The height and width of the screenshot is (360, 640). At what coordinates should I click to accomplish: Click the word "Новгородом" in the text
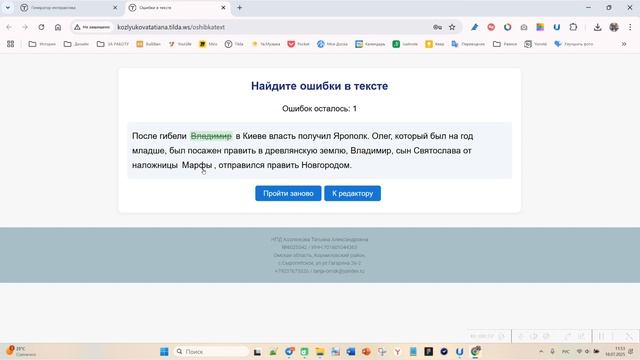click(325, 165)
